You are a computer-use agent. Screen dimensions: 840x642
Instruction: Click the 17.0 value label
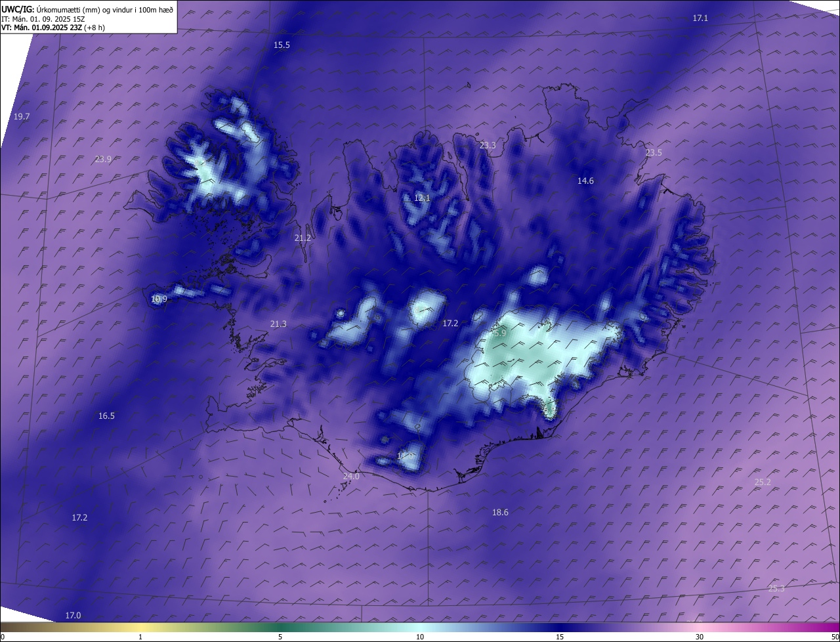point(73,615)
